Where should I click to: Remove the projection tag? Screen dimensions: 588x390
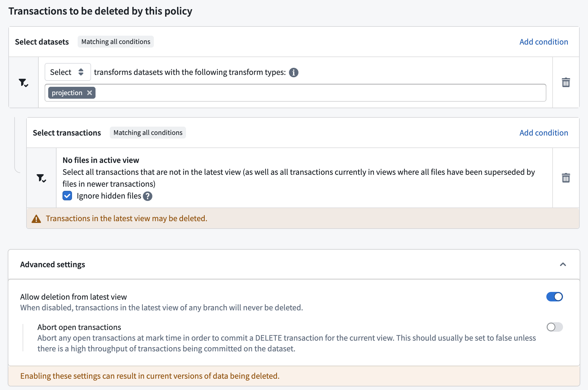point(90,93)
